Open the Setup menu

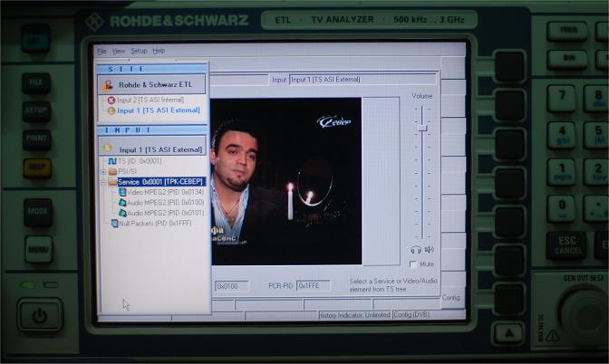[x=138, y=51]
